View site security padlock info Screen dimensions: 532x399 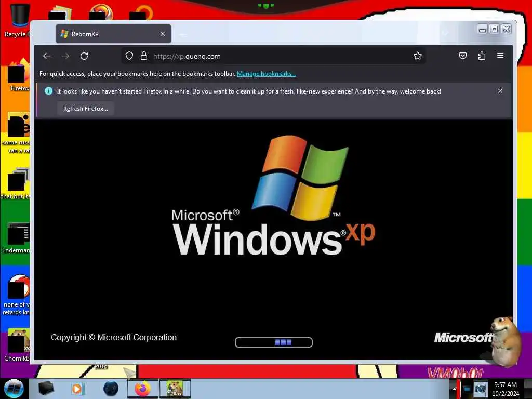click(x=144, y=56)
